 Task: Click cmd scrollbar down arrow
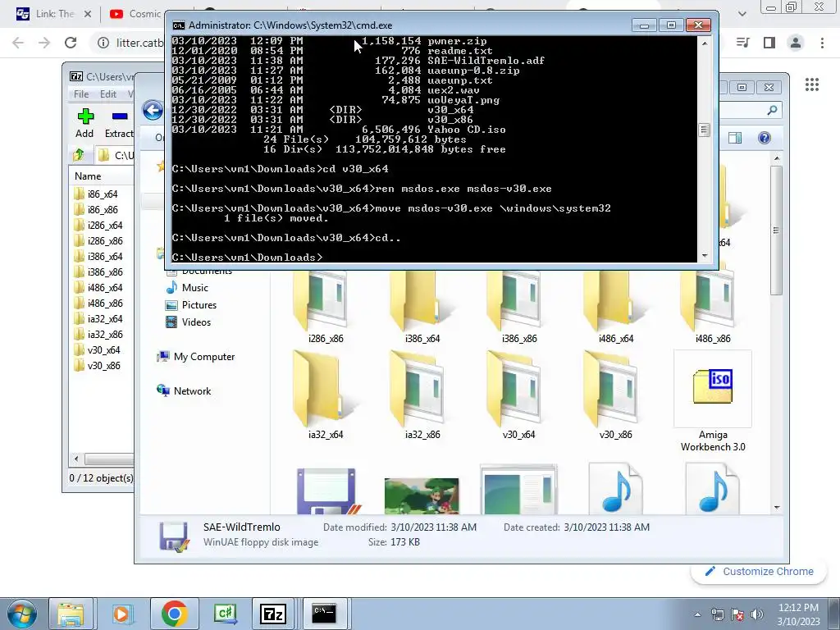(x=705, y=256)
